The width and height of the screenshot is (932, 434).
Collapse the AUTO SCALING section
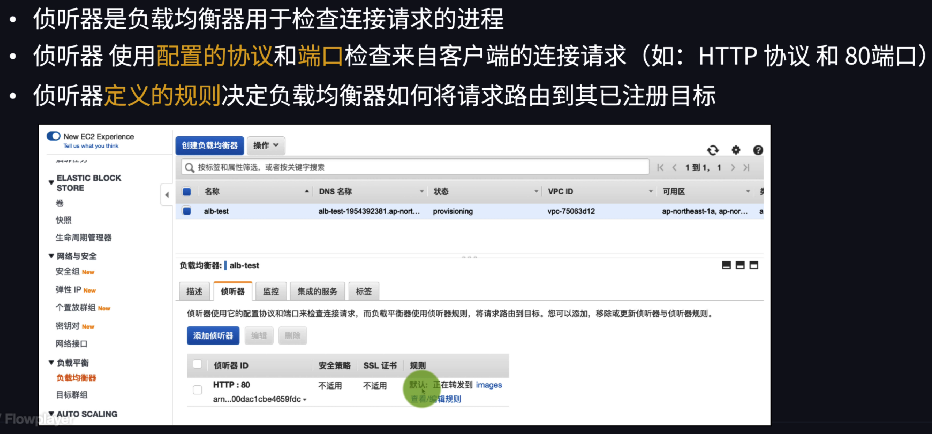click(x=51, y=414)
